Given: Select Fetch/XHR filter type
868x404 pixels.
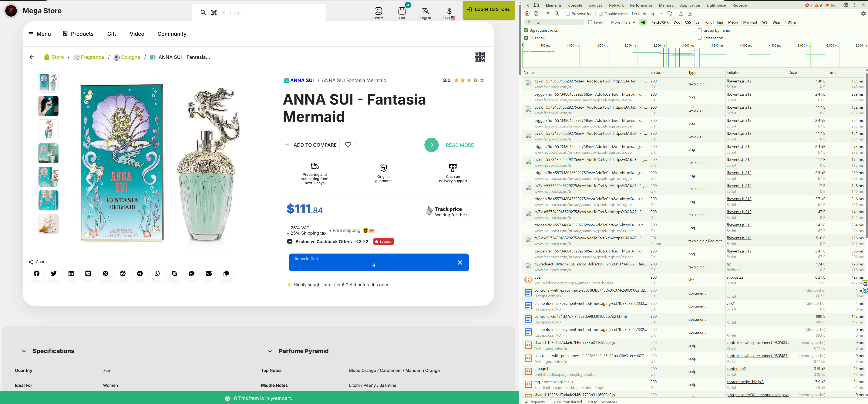Looking at the screenshot, I should [659, 22].
